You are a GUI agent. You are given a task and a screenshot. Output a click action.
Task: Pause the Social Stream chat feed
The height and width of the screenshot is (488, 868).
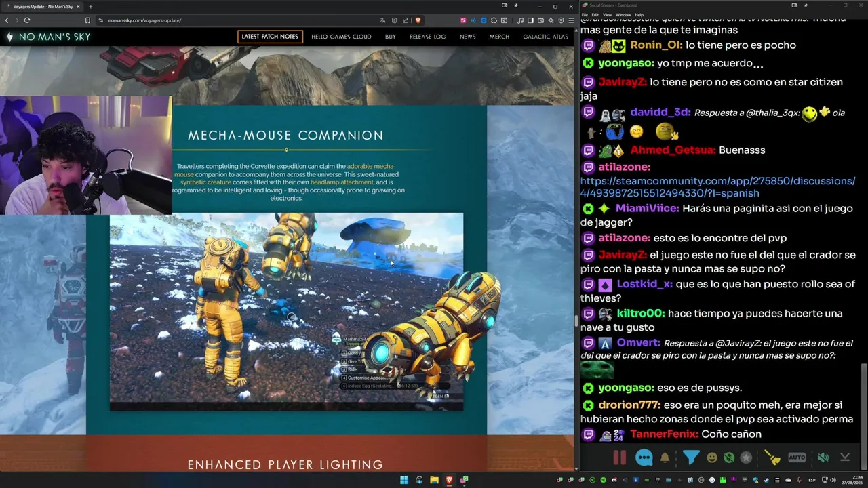click(x=619, y=457)
